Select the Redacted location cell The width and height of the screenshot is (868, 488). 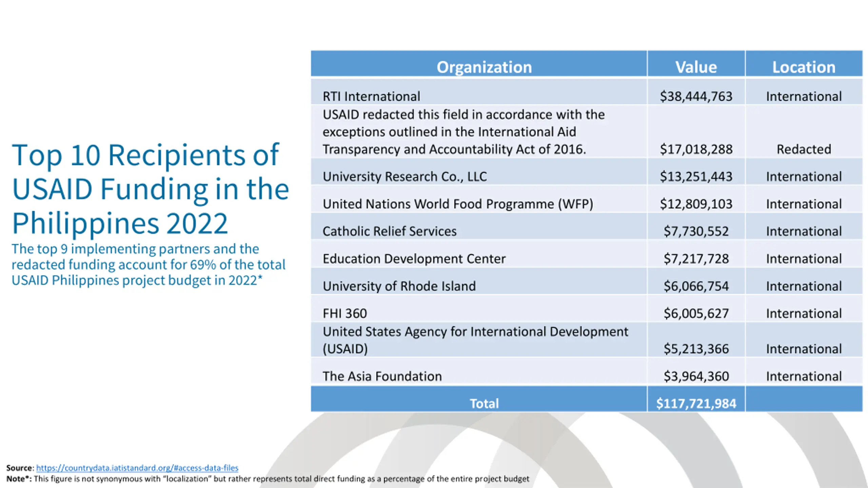pos(804,149)
